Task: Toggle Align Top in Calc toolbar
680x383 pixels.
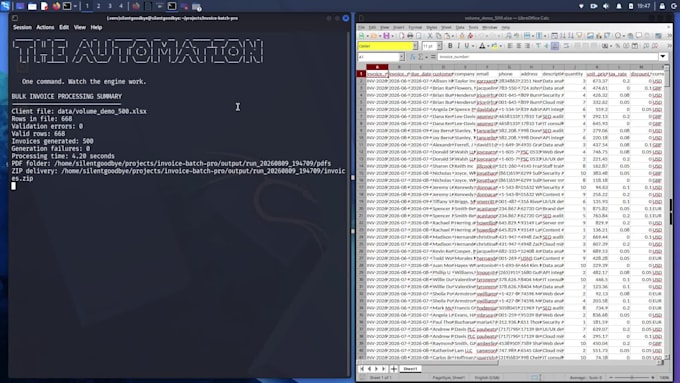Action: (538, 46)
